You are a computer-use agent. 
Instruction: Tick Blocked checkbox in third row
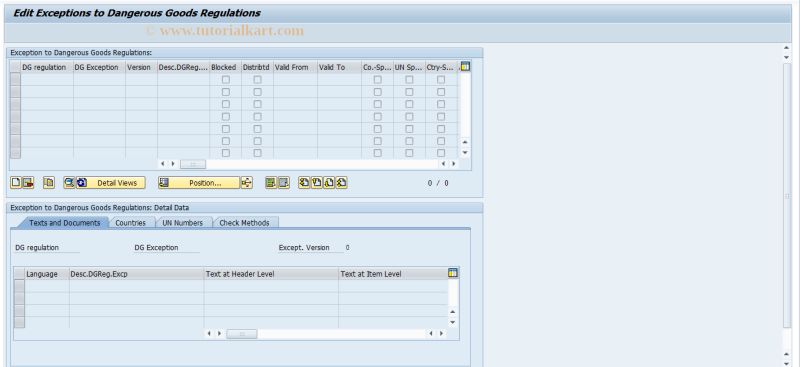click(x=226, y=104)
